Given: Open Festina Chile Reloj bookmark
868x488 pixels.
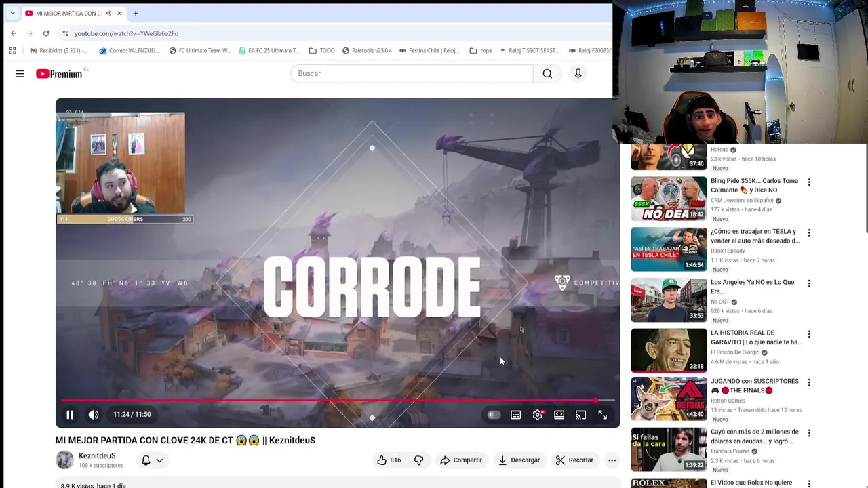Looking at the screenshot, I should (x=429, y=50).
